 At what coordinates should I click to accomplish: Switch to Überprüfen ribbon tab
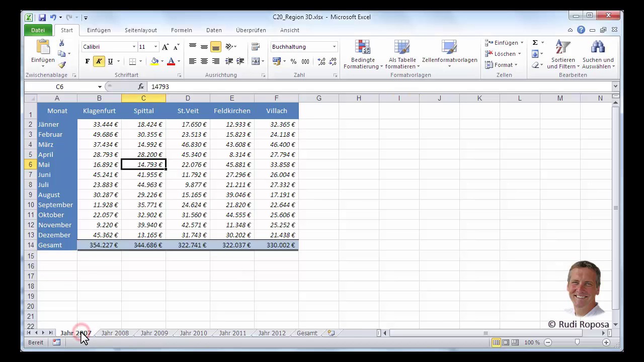coord(251,30)
